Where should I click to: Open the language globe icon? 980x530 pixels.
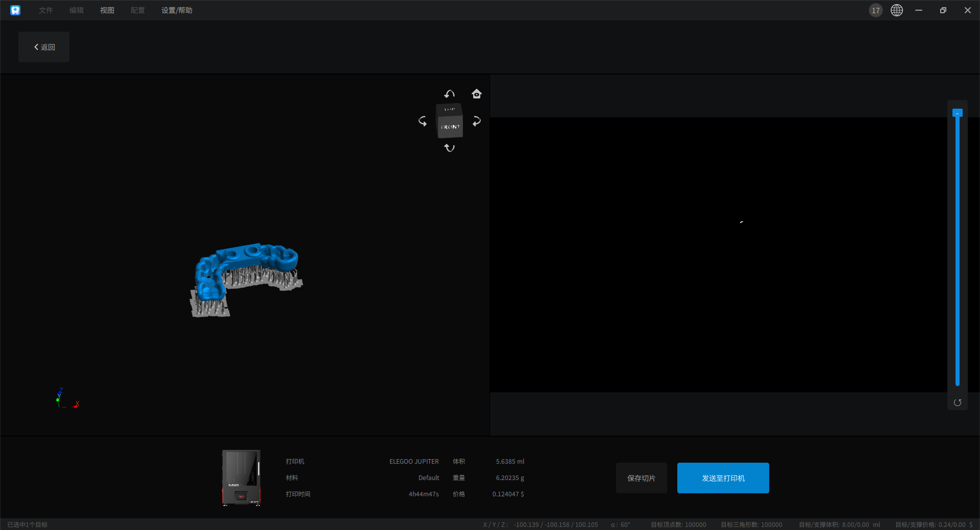pyautogui.click(x=896, y=10)
